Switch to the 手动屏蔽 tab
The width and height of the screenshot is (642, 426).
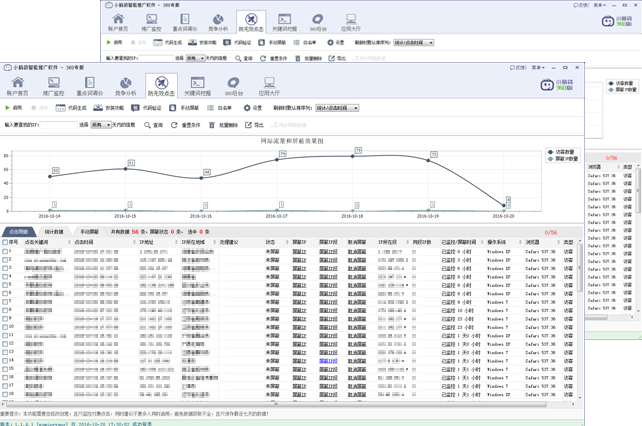click(x=89, y=231)
